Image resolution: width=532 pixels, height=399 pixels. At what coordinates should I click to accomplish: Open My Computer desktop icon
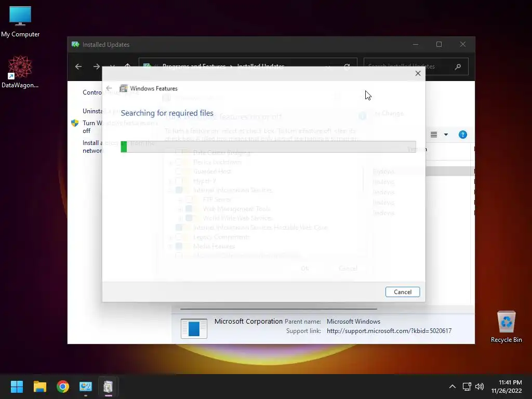pos(20,21)
